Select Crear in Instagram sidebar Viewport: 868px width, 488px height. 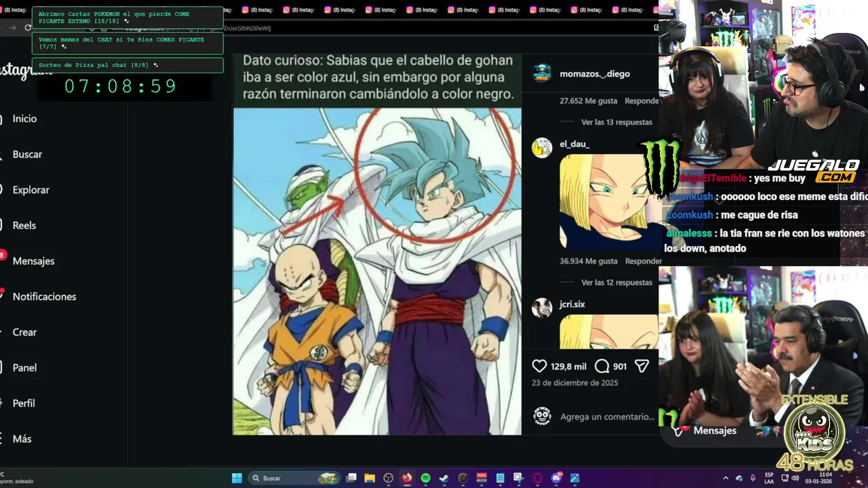pos(24,332)
